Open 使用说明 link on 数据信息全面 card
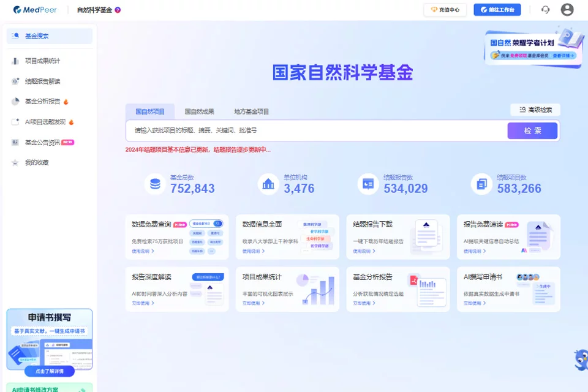588x392 pixels. click(x=254, y=251)
